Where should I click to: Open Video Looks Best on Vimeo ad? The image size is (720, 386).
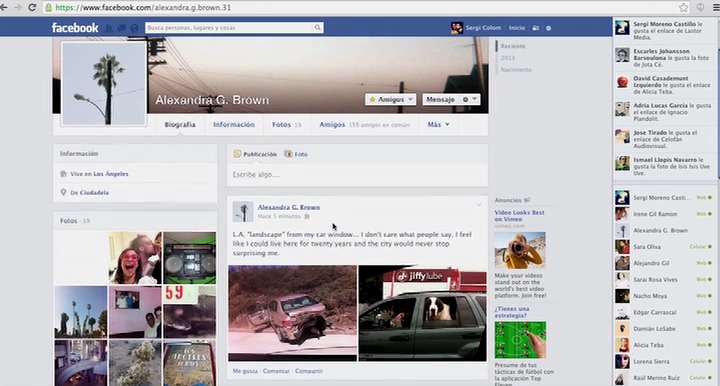coord(519,216)
